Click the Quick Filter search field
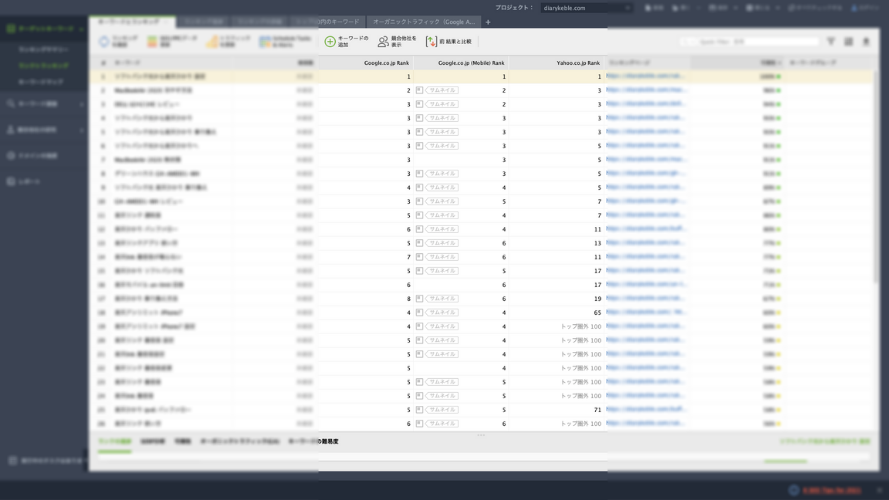This screenshot has height=500, width=889. (x=750, y=41)
